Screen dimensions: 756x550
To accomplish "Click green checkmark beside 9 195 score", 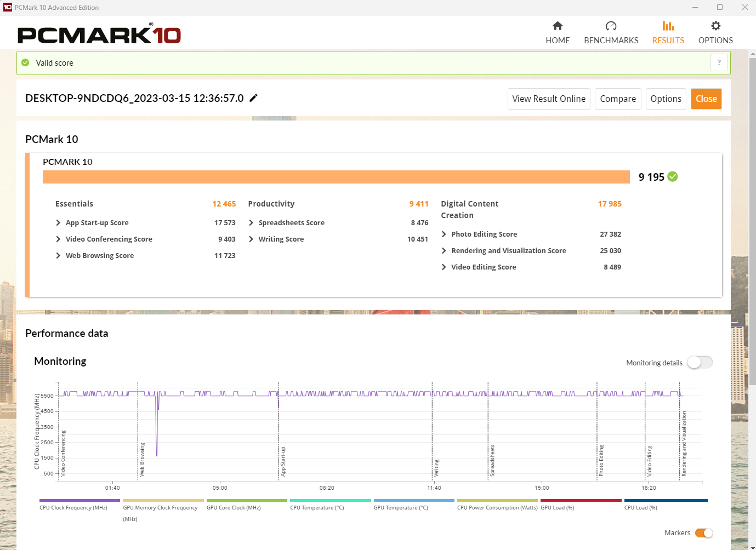I will 673,176.
